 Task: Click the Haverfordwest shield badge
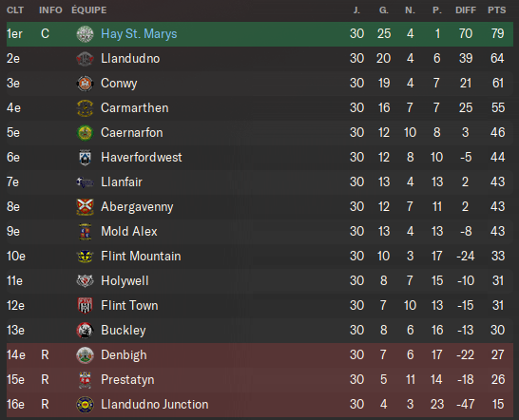[x=85, y=158]
